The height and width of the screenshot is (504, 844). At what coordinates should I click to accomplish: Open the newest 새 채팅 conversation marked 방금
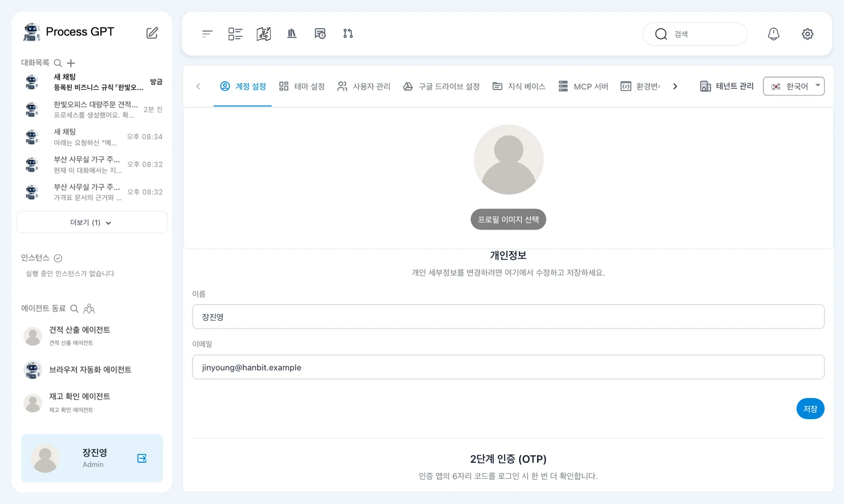92,82
